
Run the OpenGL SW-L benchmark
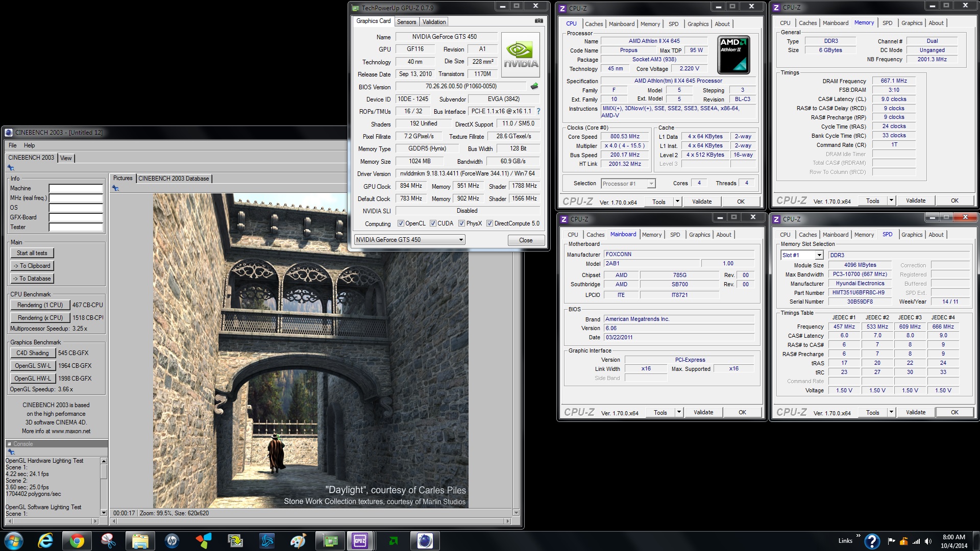(x=33, y=366)
